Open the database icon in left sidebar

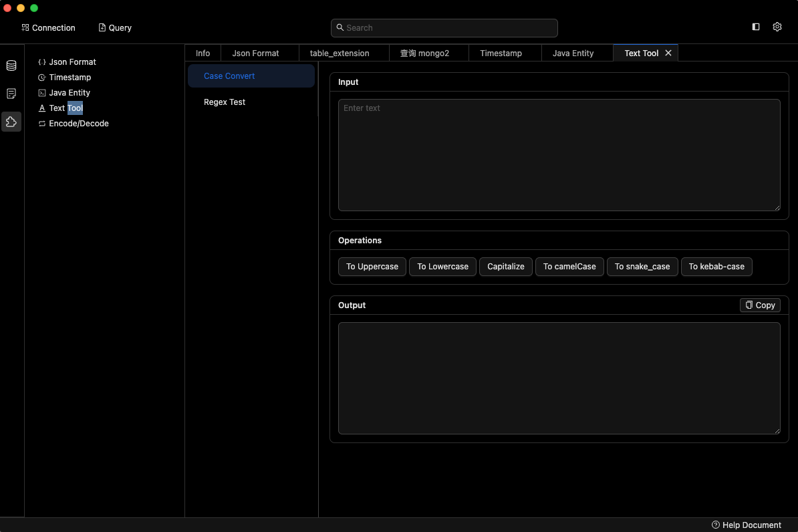11,65
